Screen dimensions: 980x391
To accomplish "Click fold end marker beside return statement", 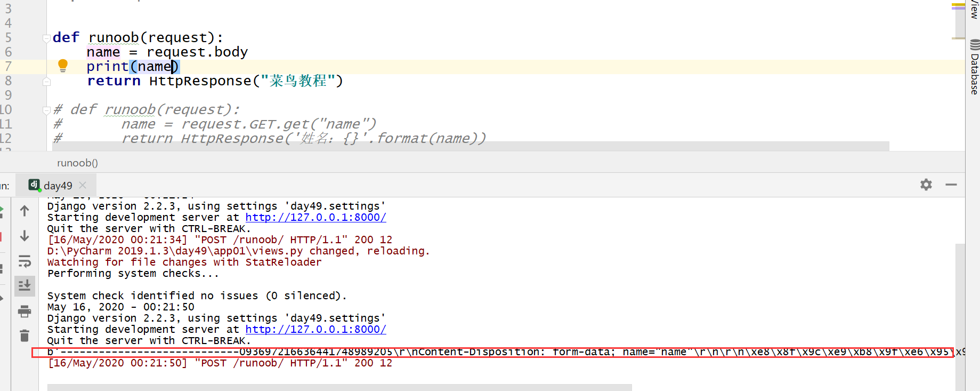I will click(x=47, y=82).
